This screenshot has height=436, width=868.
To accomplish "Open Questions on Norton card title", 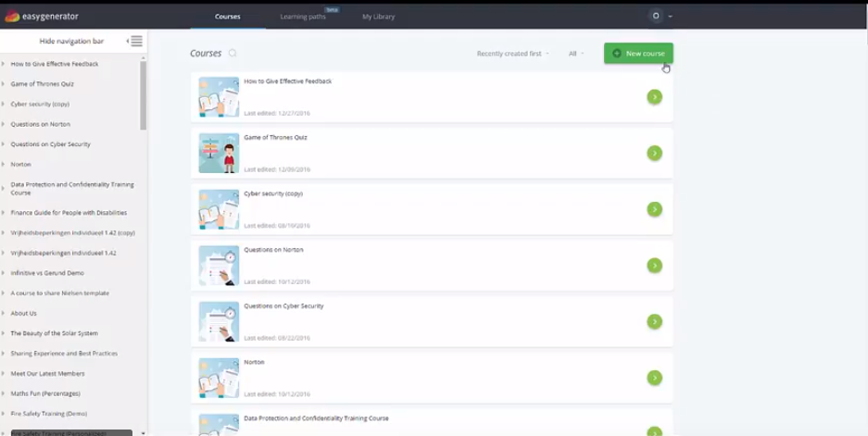I will point(273,250).
